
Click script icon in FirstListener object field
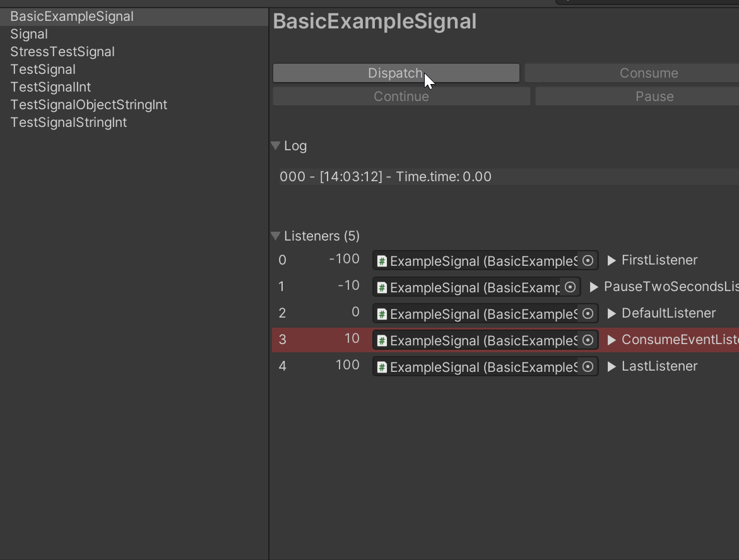point(382,261)
